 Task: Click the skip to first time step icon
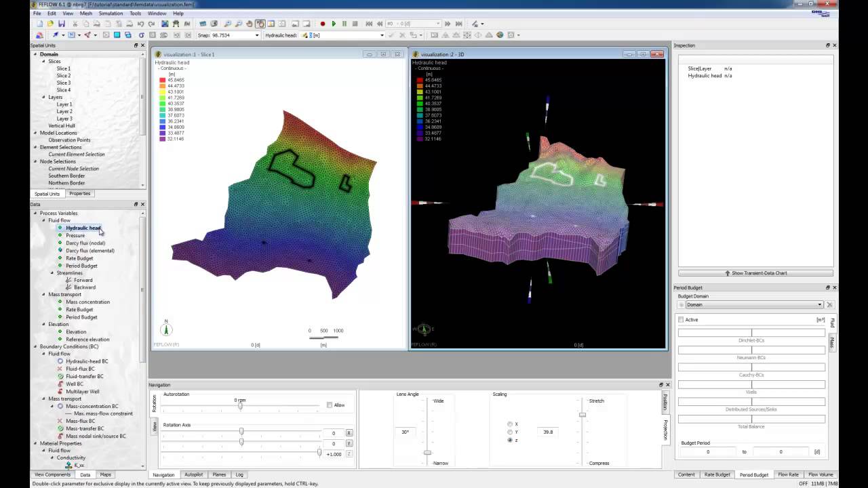[368, 24]
